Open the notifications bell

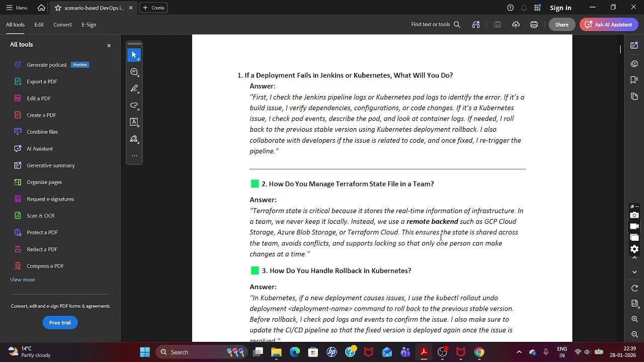[x=524, y=8]
